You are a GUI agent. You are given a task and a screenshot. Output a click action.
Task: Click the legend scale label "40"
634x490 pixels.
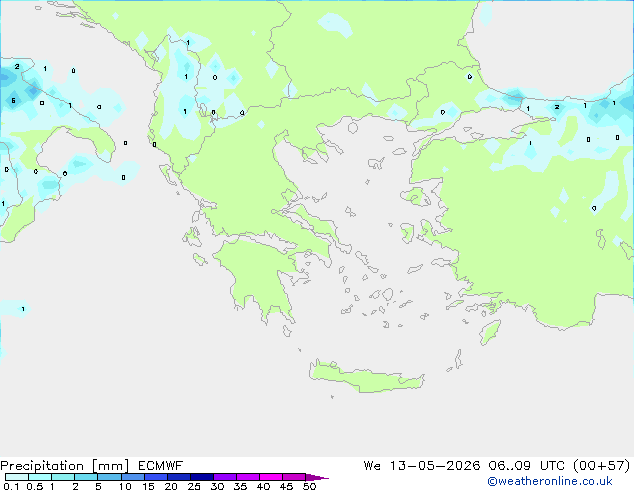[263, 486]
